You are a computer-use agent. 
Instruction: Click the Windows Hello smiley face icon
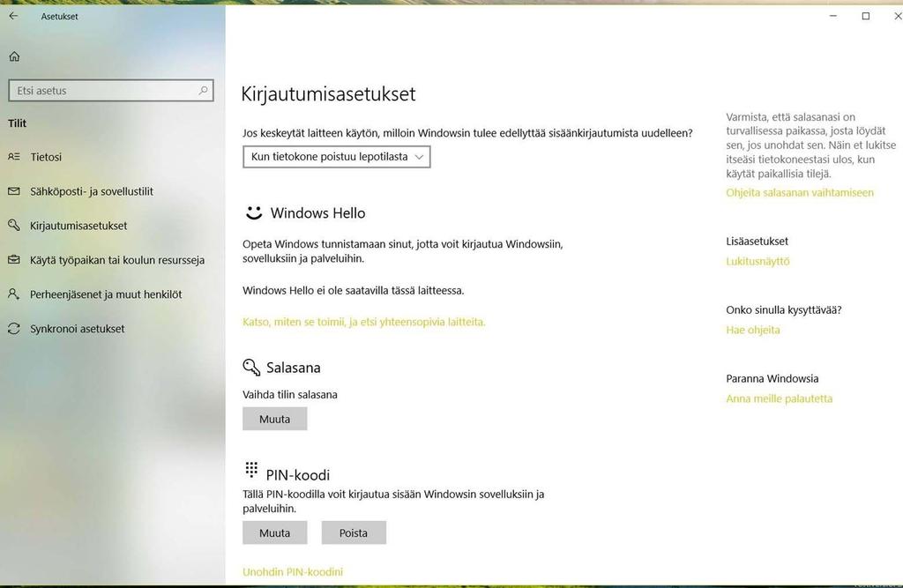pyautogui.click(x=254, y=212)
